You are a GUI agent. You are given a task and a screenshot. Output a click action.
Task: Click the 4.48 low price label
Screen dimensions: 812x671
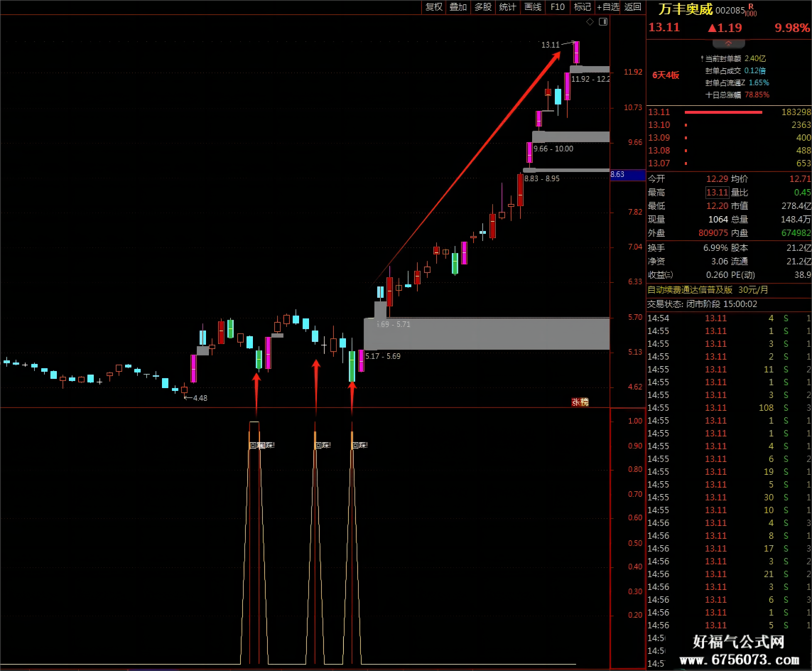tap(200, 399)
